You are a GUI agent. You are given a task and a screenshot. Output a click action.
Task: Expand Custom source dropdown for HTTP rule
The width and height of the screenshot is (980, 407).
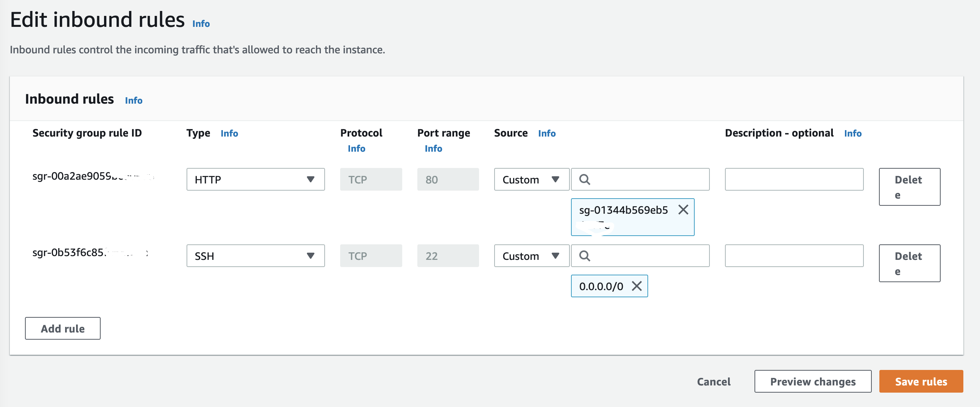pos(531,180)
